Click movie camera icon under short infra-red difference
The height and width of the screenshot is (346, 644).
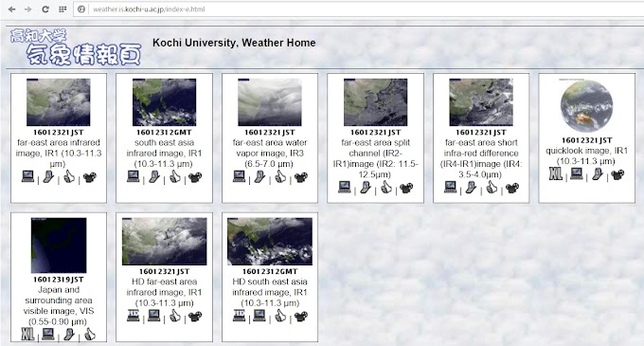[512, 189]
